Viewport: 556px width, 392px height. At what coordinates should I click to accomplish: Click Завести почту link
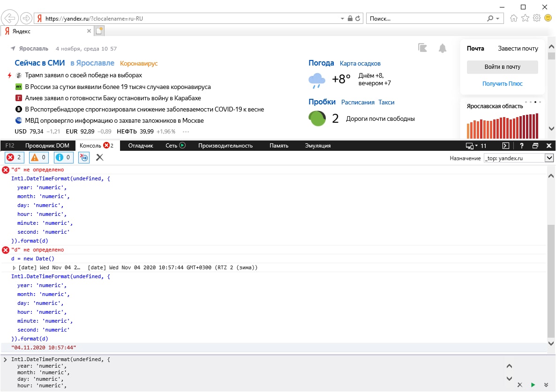pos(518,49)
